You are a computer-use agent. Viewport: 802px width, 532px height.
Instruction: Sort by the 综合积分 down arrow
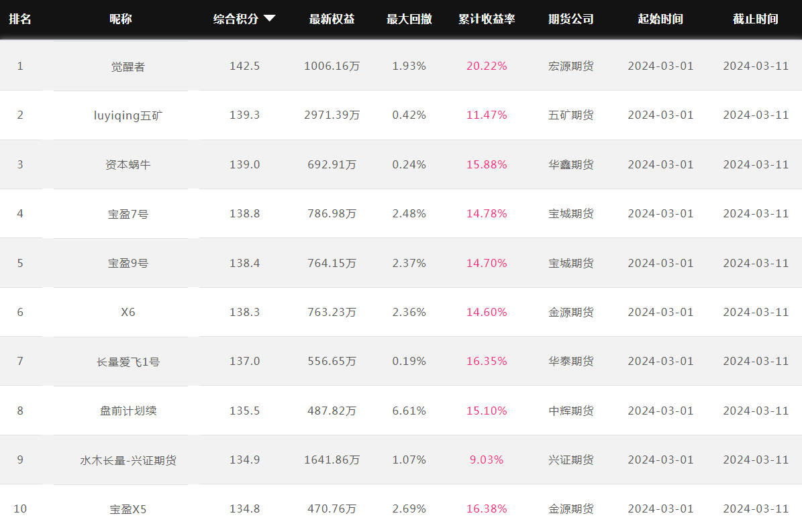click(270, 19)
